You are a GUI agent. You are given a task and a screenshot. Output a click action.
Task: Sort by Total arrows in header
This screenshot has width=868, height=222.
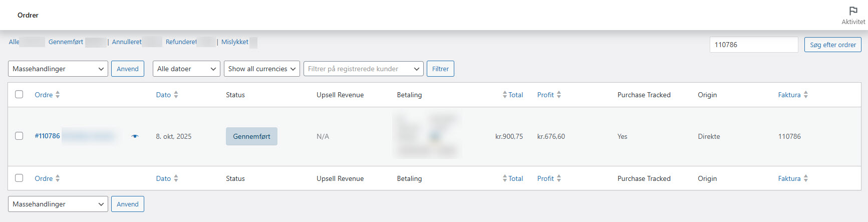[504, 95]
